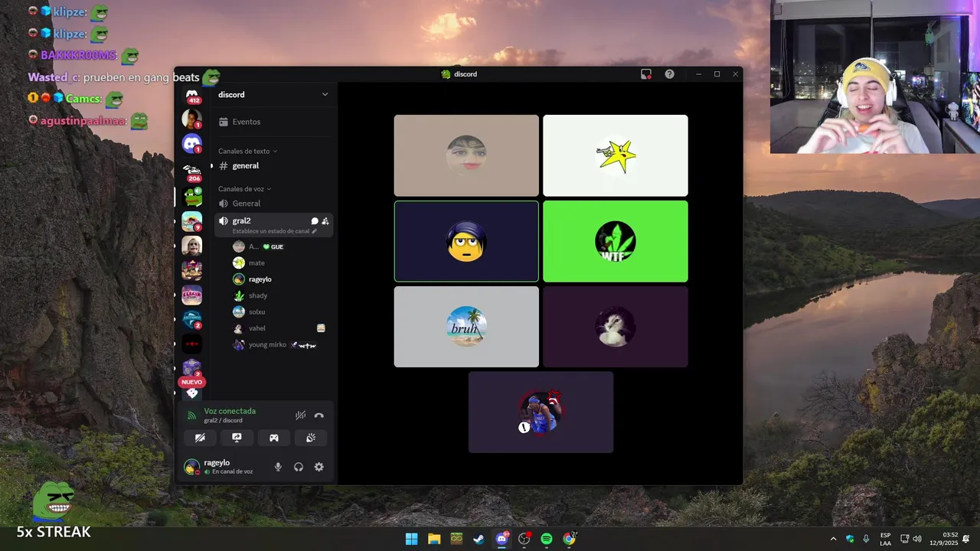Focus the basketball player avatar tile
Screen dimensions: 980x551
click(x=541, y=412)
